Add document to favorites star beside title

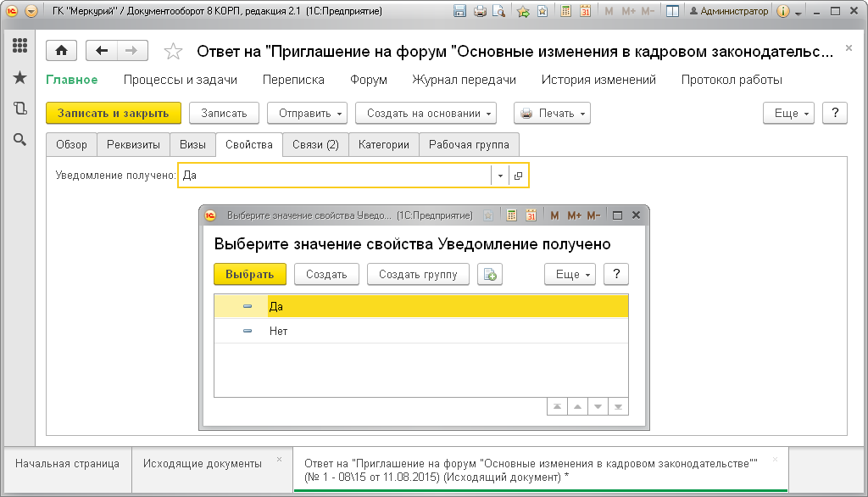(x=173, y=52)
